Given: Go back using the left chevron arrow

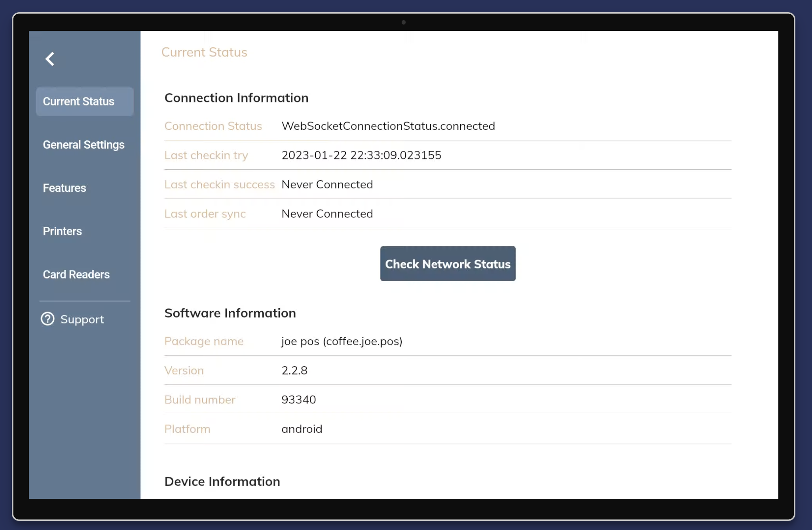Looking at the screenshot, I should point(50,59).
